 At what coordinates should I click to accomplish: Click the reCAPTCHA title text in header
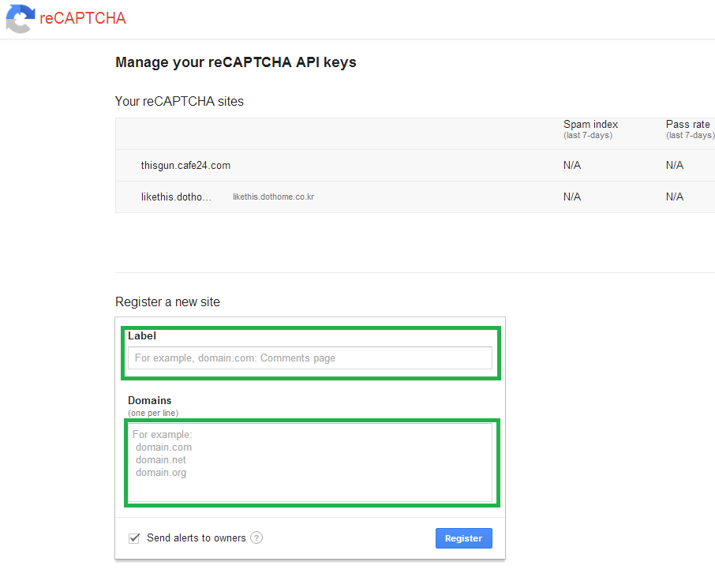point(83,19)
